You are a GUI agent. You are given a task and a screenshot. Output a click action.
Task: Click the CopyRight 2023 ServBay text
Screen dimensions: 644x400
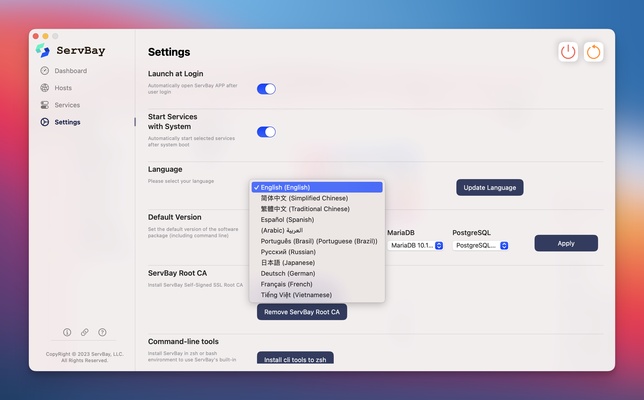85,357
